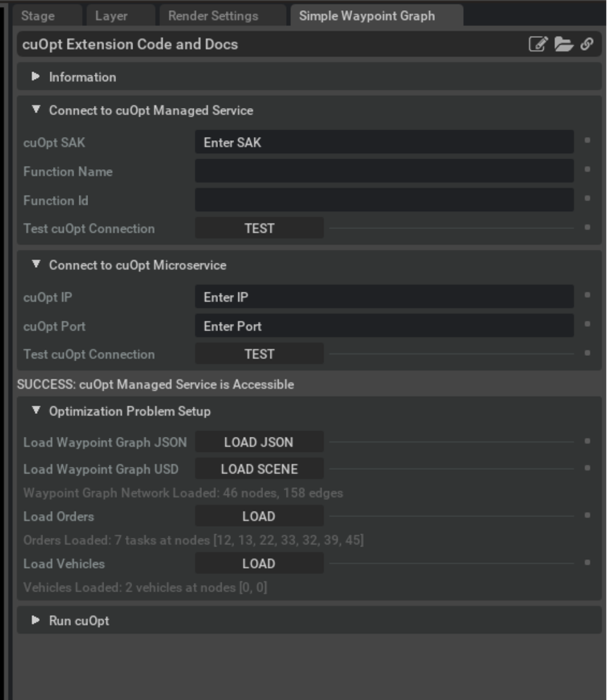Click TEST under cuOpt Managed Service

[x=259, y=229]
